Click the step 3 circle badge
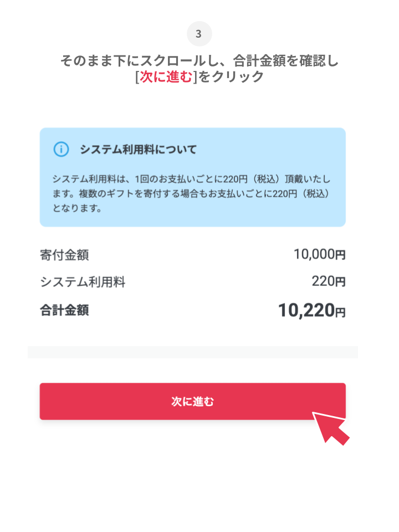This screenshot has height=532, width=399. click(x=199, y=34)
